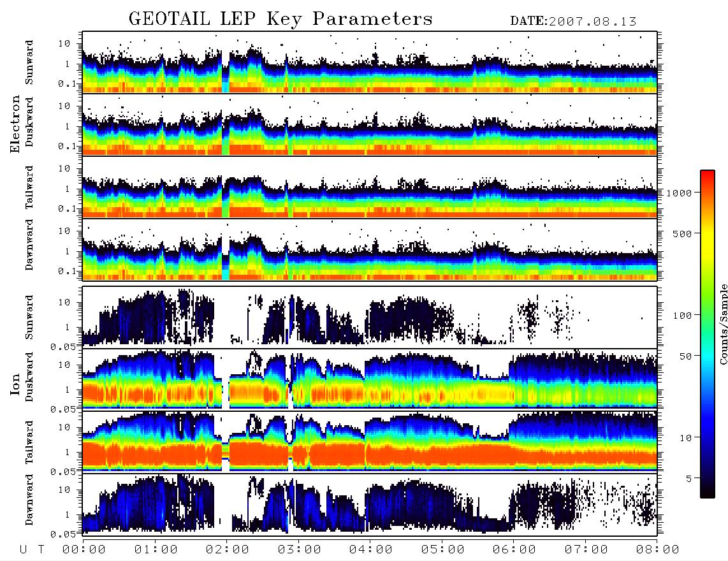Select the Ion Dawnward spectrogram panel
Viewport: 728px width, 561px height.
[x=370, y=505]
